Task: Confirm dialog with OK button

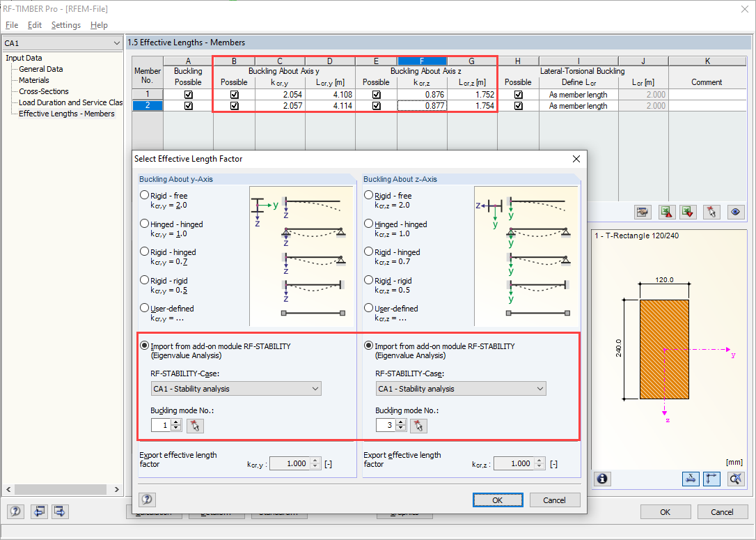Action: (x=498, y=500)
